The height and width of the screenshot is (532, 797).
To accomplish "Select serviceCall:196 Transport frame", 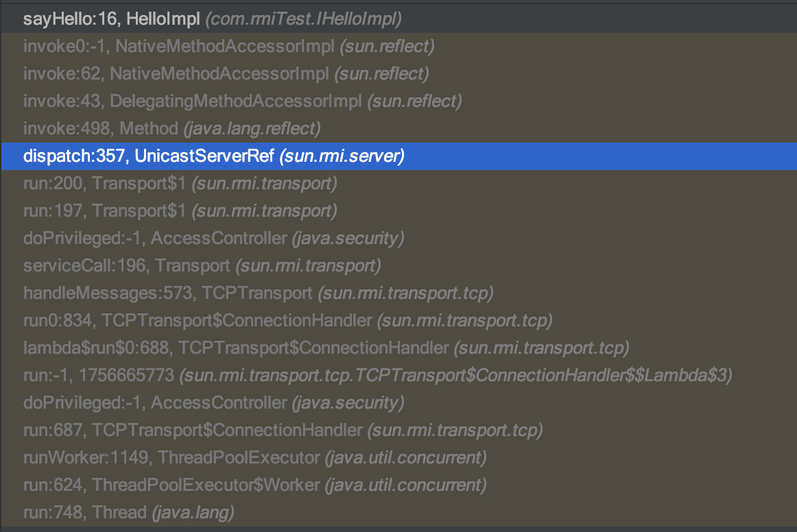I will (x=398, y=266).
